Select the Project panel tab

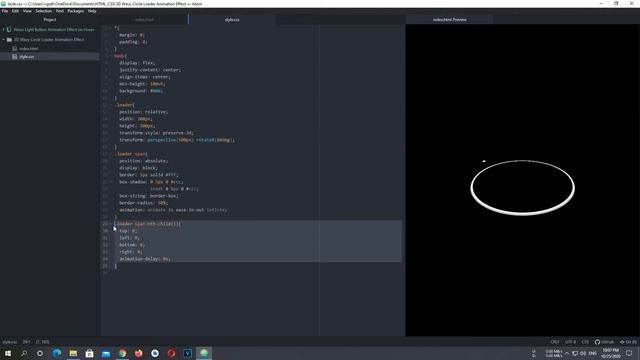coord(50,20)
